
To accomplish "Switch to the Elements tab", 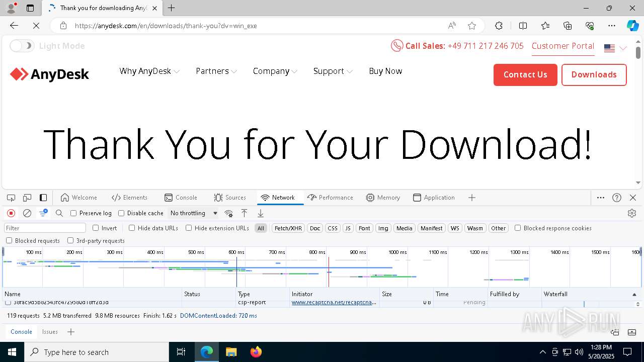I will [129, 198].
